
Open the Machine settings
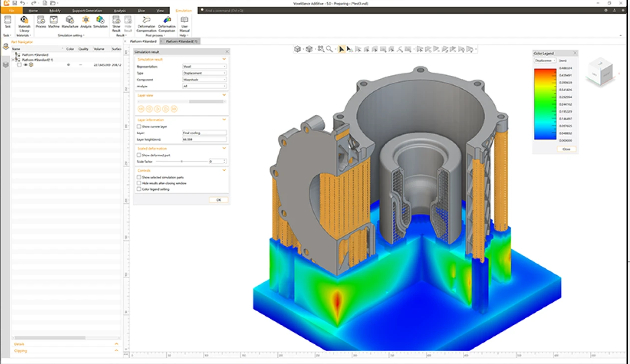(x=54, y=22)
